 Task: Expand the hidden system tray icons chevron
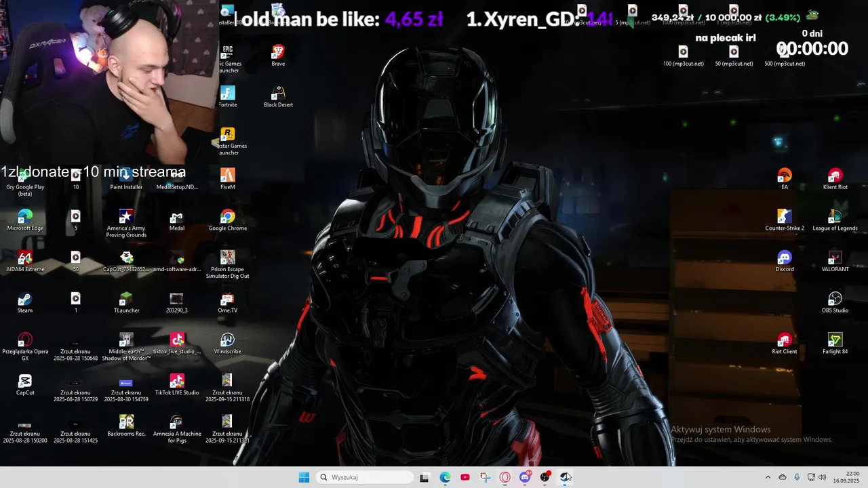tap(768, 477)
